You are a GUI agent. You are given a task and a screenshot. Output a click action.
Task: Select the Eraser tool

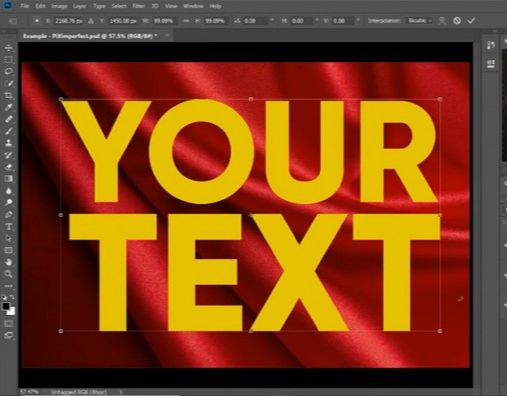click(x=9, y=167)
